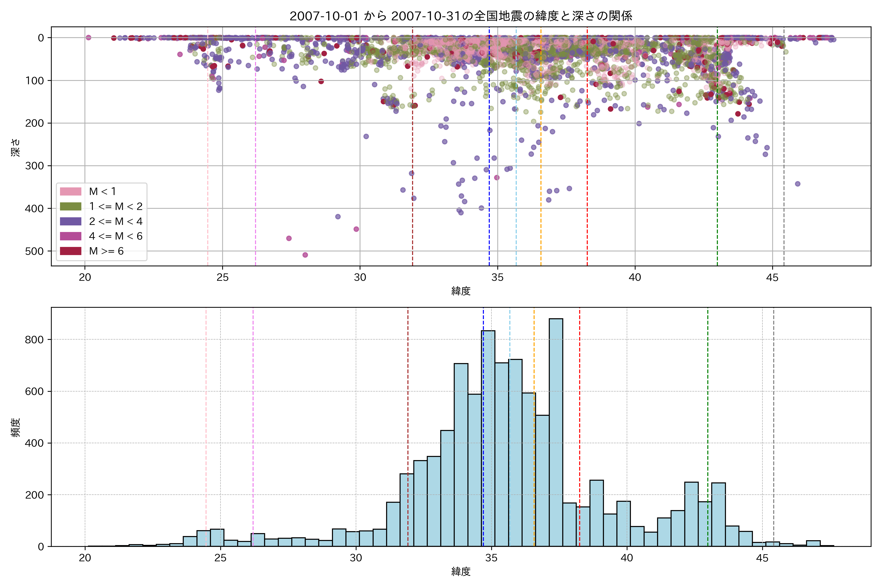This screenshot has width=882, height=588.
Task: Click the 頻度 y-axis label
Action: point(15,428)
